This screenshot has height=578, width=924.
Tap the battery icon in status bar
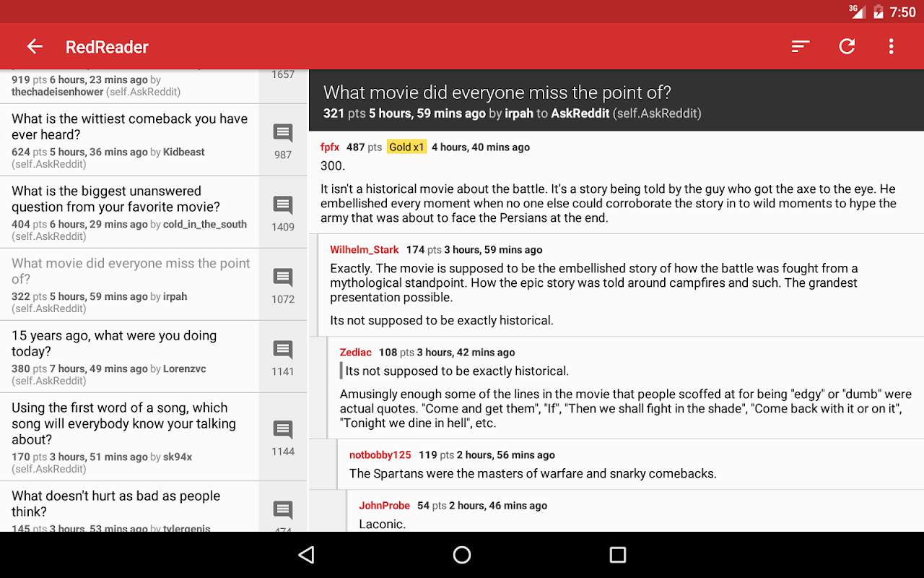(x=879, y=12)
